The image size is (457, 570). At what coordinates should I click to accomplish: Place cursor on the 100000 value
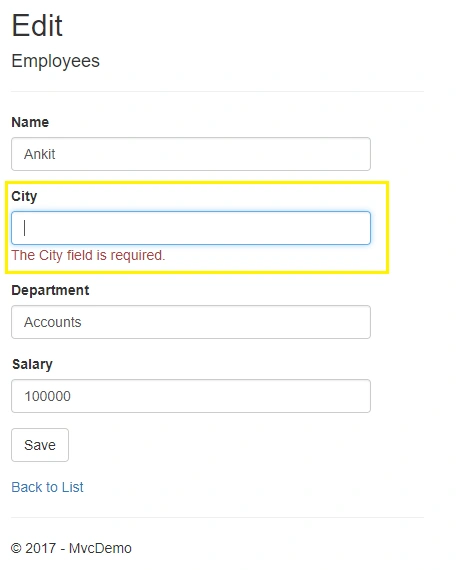(47, 396)
